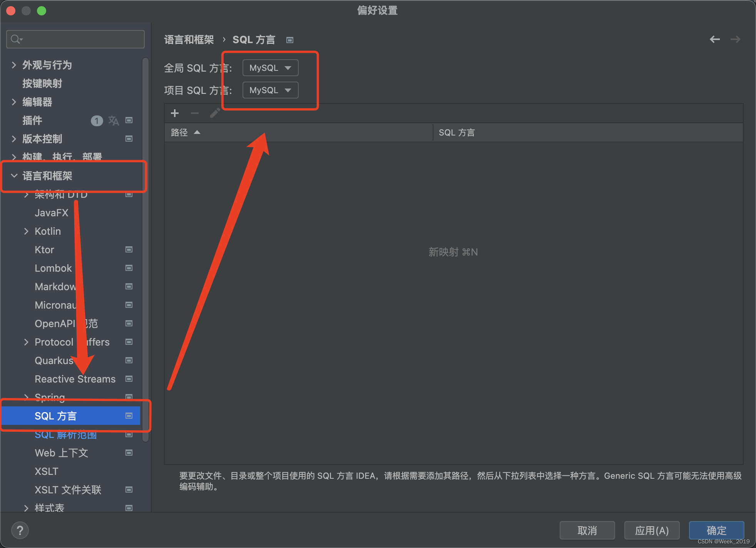Image resolution: width=756 pixels, height=548 pixels.
Task: Click the navigate back arrow icon
Action: pos(715,39)
